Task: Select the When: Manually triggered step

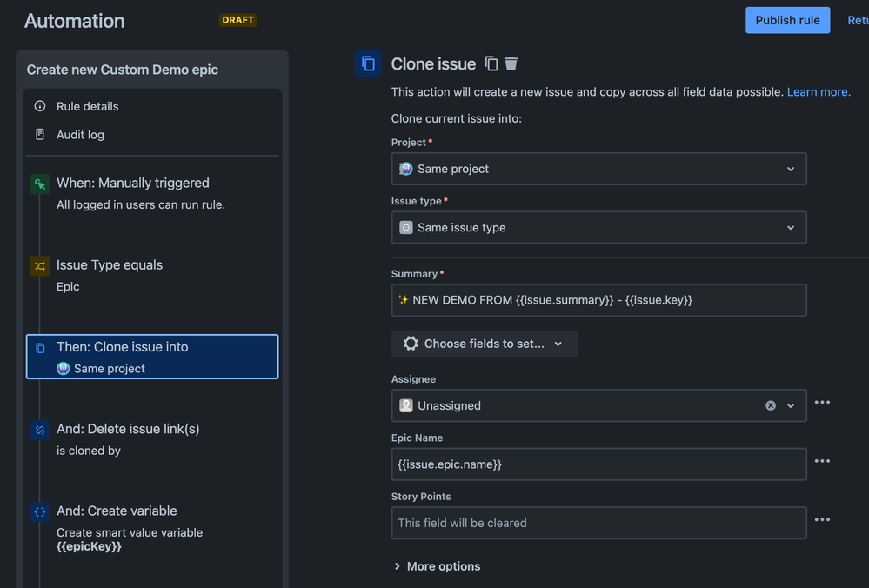Action: pos(152,193)
